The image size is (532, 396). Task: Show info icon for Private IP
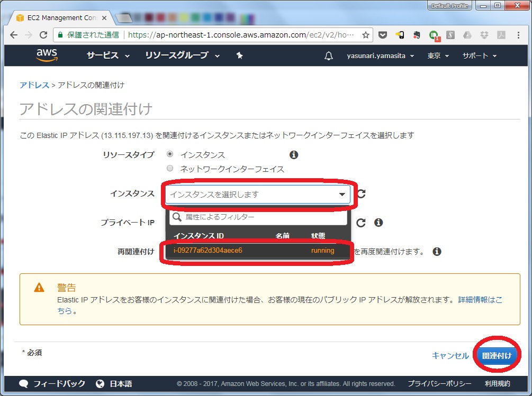coord(378,223)
